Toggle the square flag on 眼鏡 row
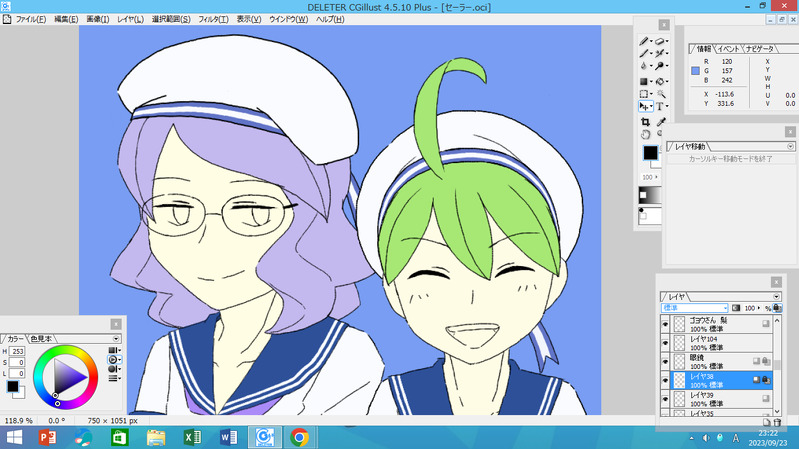799x449 pixels. 757,361
